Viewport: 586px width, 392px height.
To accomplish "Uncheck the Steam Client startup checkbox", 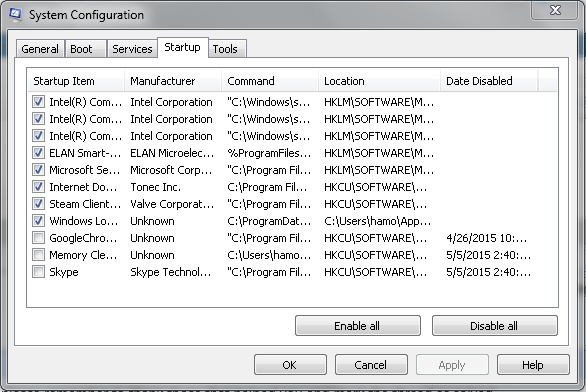I will [38, 204].
